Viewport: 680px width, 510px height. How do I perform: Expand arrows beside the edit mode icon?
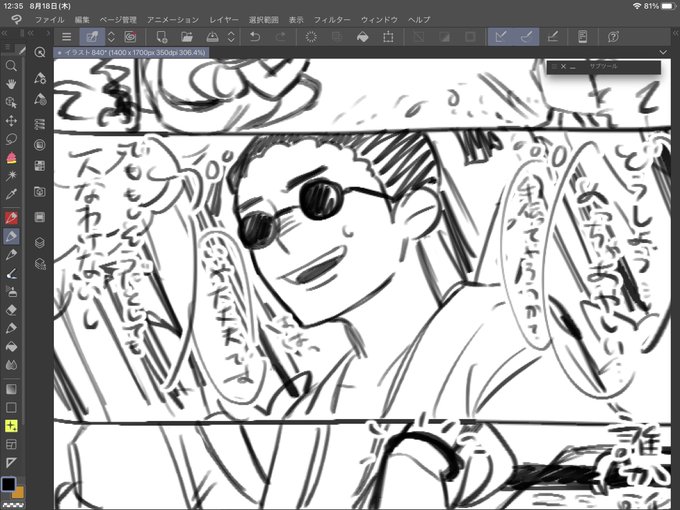pyautogui.click(x=111, y=37)
